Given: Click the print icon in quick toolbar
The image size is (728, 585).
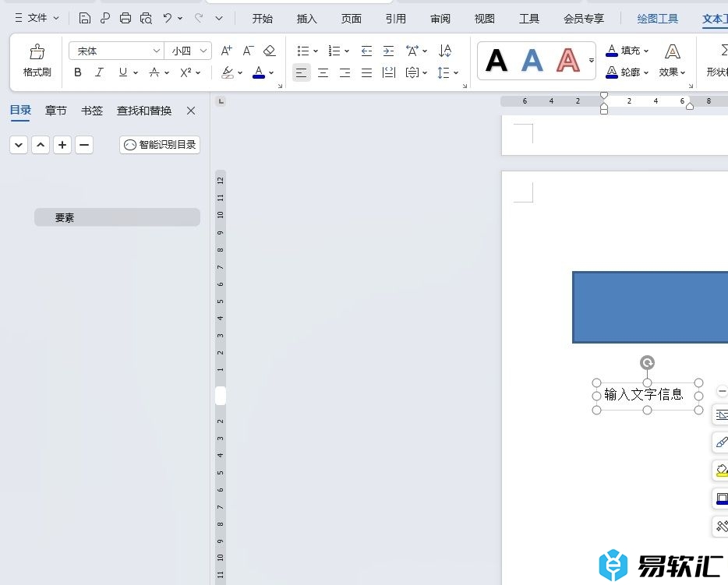Looking at the screenshot, I should pyautogui.click(x=125, y=18).
